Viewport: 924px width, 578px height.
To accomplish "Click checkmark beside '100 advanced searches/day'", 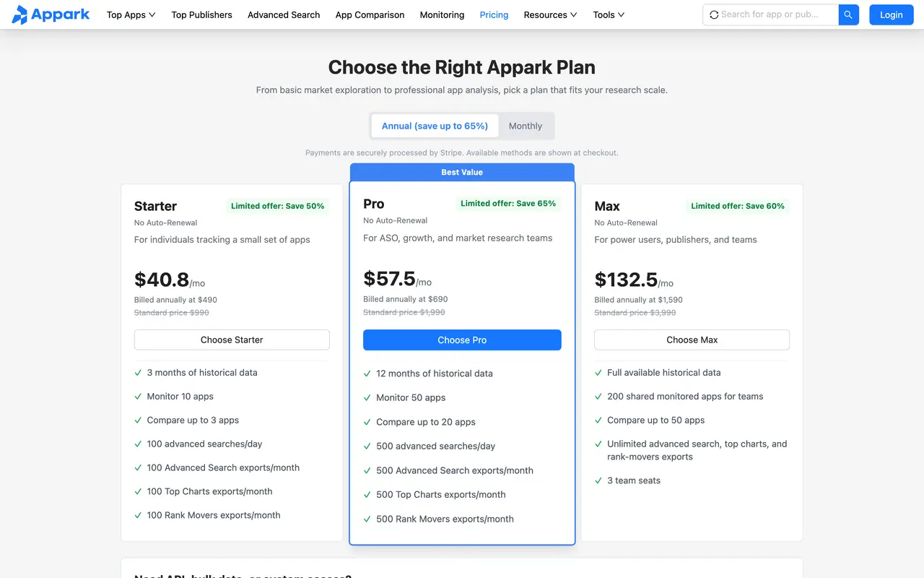I will (138, 444).
